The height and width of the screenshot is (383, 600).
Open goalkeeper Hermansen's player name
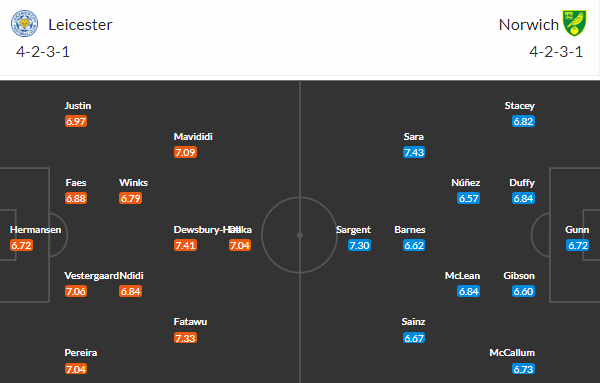(x=35, y=230)
